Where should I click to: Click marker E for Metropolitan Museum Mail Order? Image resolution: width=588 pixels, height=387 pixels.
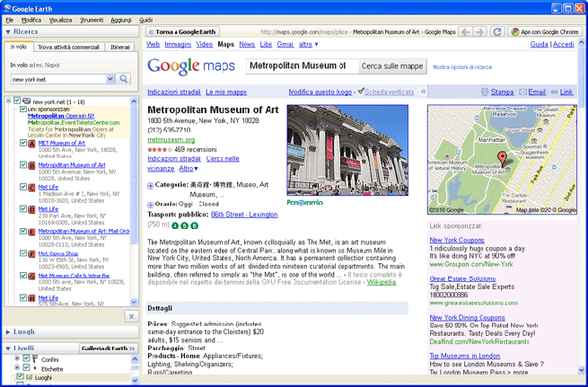32,232
